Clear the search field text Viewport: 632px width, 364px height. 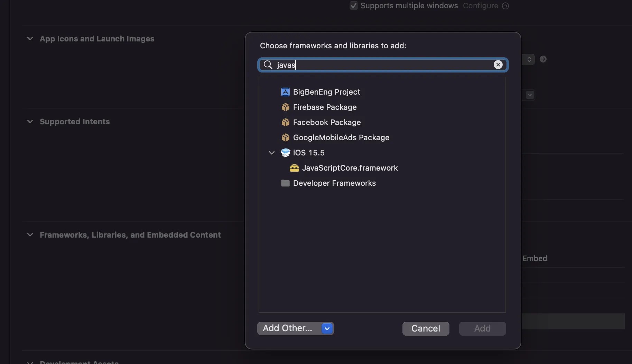[x=498, y=65]
